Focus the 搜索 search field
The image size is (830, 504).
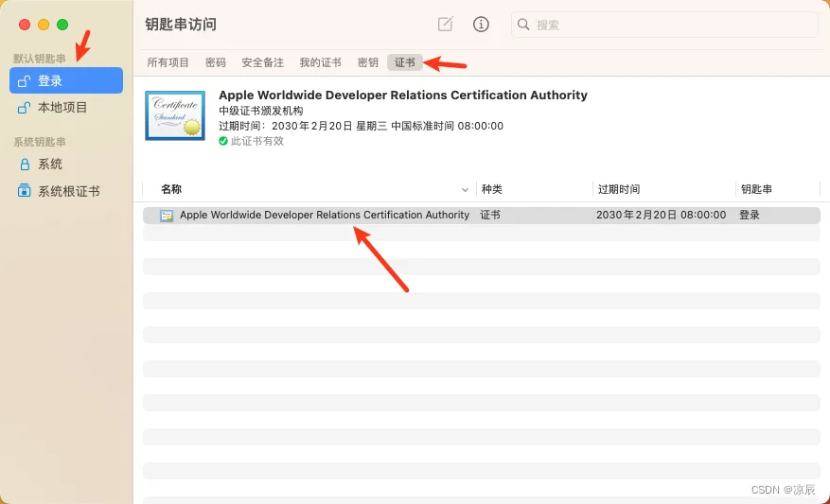click(x=664, y=25)
